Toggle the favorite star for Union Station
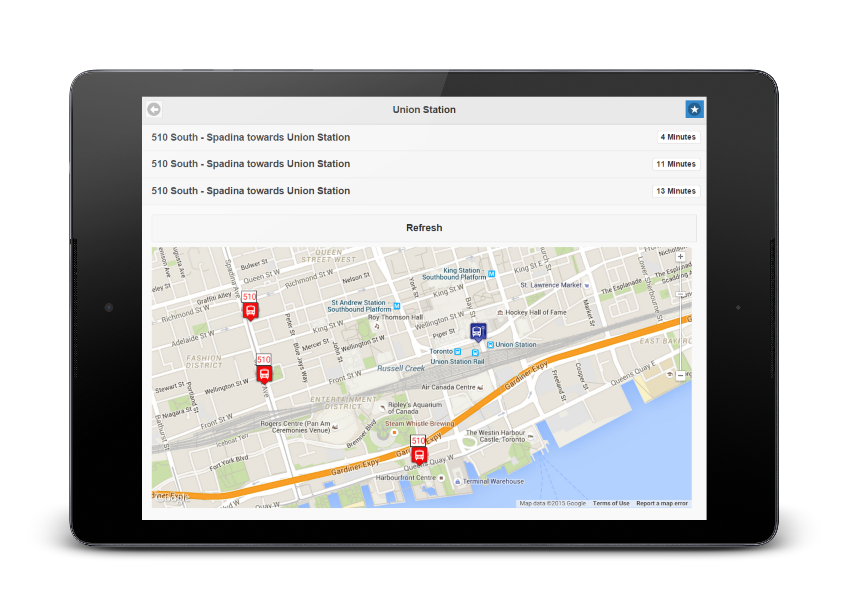Image resolution: width=848 pixels, height=616 pixels. pos(694,109)
